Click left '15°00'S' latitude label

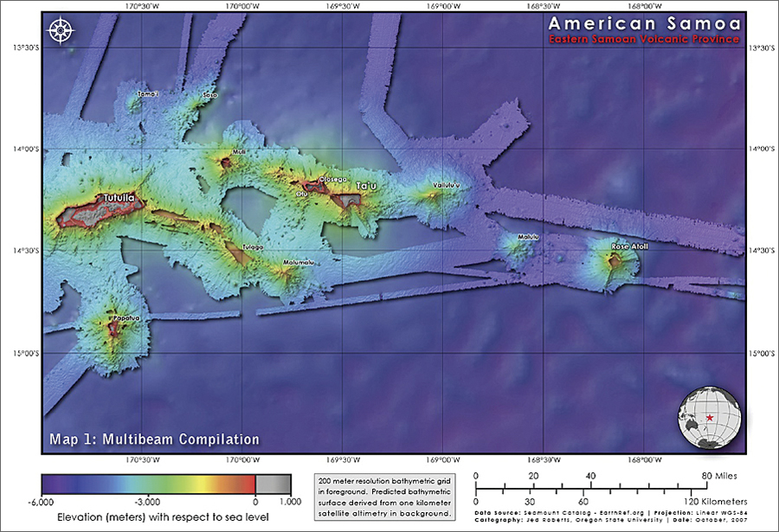point(26,353)
